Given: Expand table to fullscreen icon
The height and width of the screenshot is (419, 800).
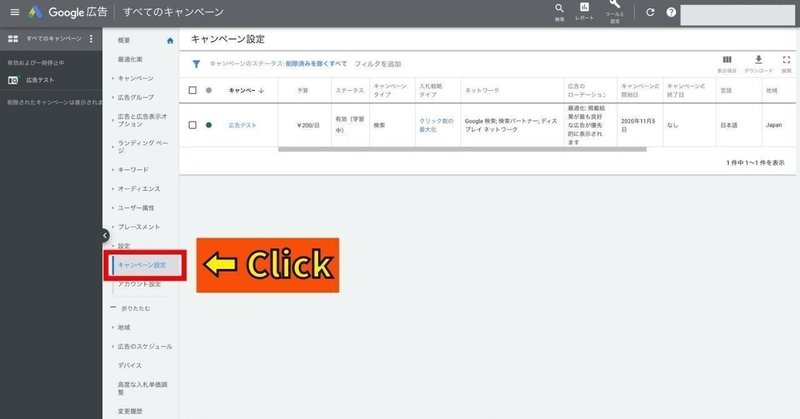Looking at the screenshot, I should pyautogui.click(x=786, y=60).
